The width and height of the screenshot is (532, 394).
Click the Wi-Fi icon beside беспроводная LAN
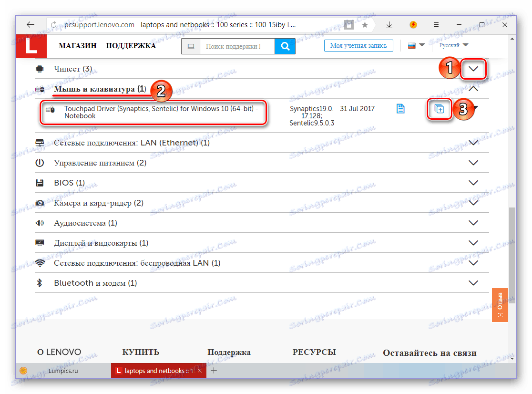click(40, 263)
